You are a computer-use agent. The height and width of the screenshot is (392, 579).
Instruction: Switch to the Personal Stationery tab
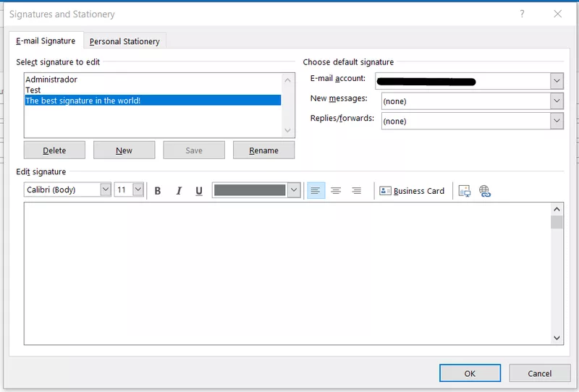pos(124,41)
